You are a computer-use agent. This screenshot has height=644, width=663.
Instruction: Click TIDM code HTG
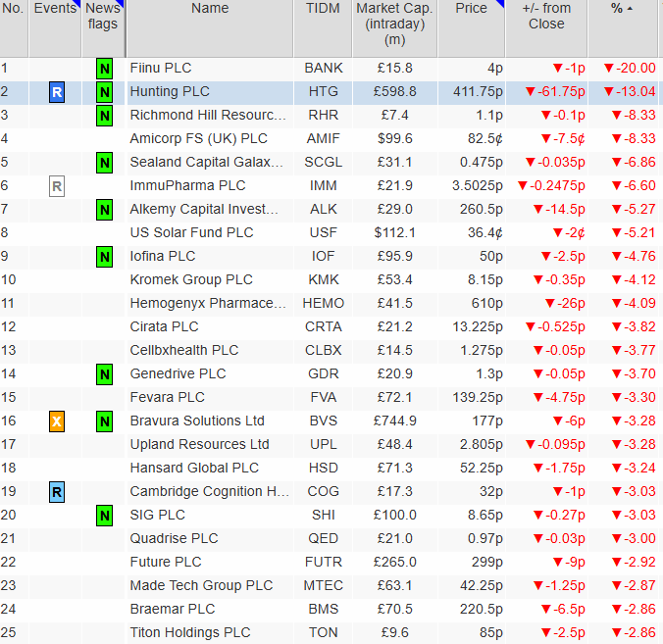coord(323,92)
